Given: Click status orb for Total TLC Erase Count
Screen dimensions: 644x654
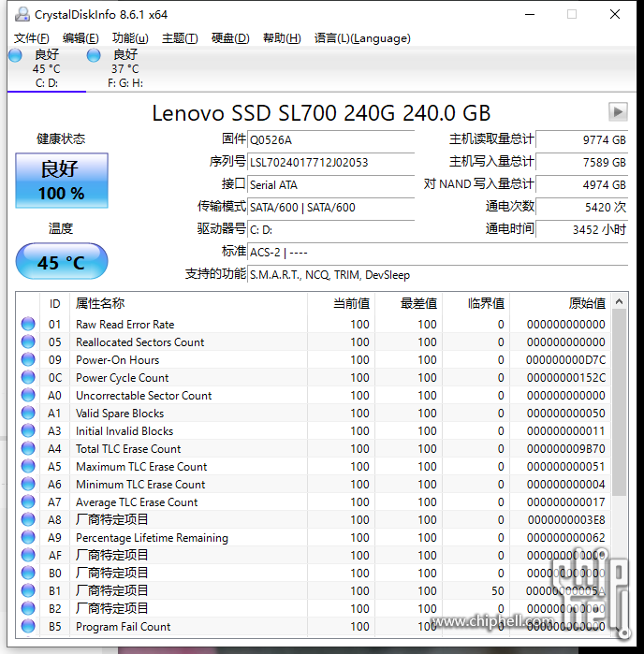Looking at the screenshot, I should click(x=28, y=448).
